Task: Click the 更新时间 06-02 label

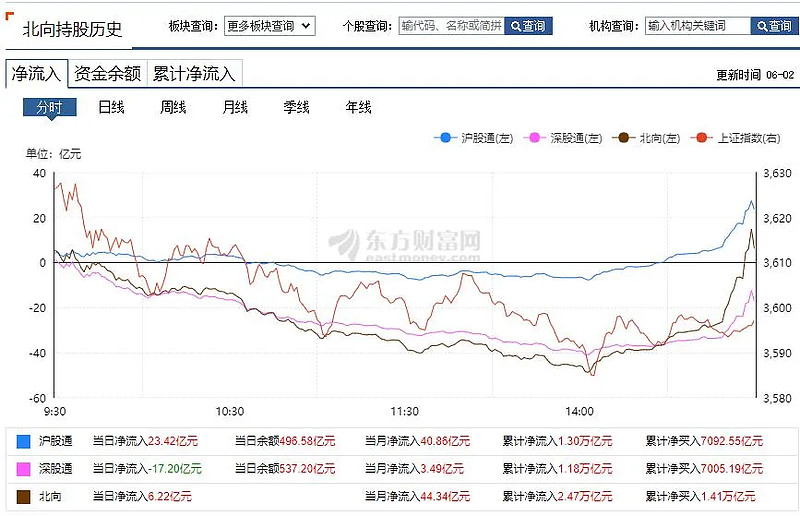Action: pyautogui.click(x=755, y=75)
